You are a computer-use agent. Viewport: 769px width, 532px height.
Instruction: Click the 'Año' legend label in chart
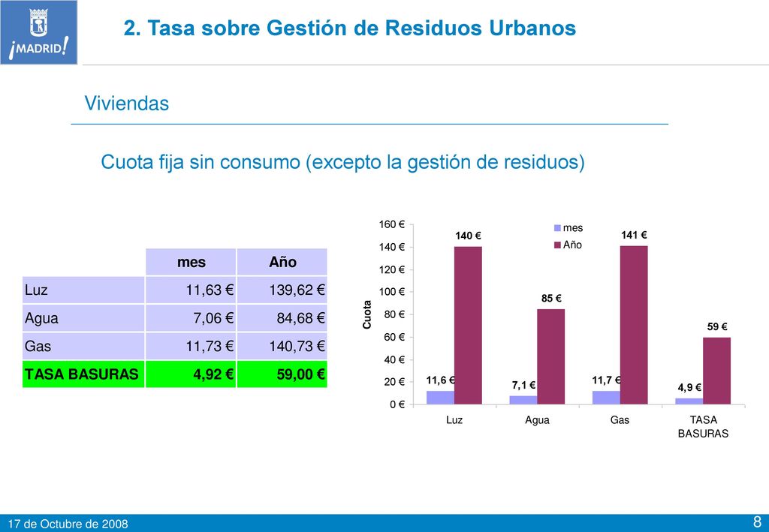pyautogui.click(x=572, y=245)
